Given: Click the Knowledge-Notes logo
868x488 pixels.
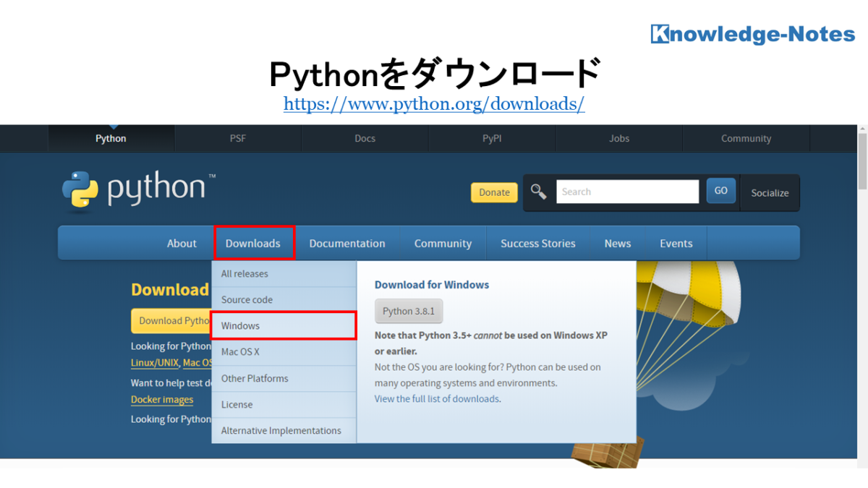Looking at the screenshot, I should coord(752,33).
